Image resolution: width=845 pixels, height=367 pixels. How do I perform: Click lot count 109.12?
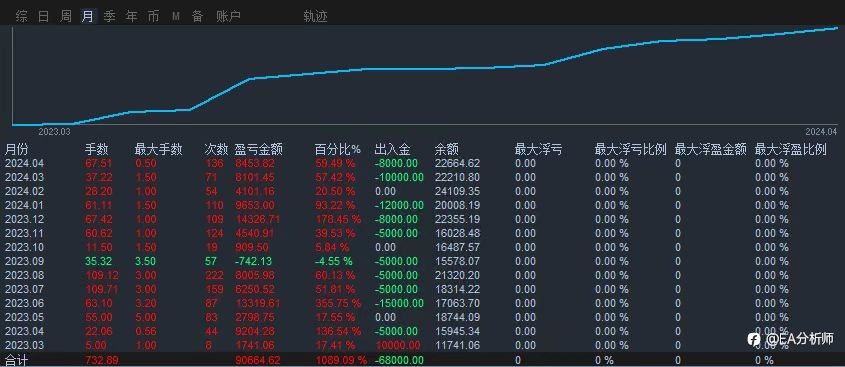[x=102, y=275]
